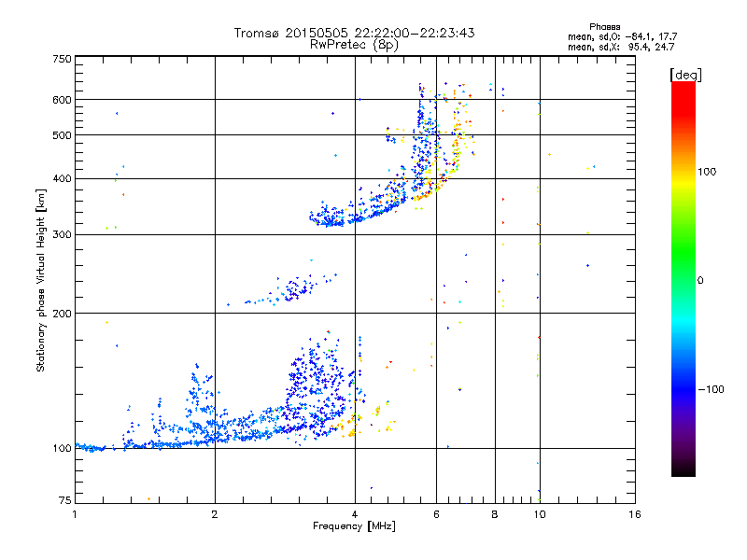Screen dimensions: 747x560
Task: Click the x-axis tick label '16'
Action: point(635,514)
